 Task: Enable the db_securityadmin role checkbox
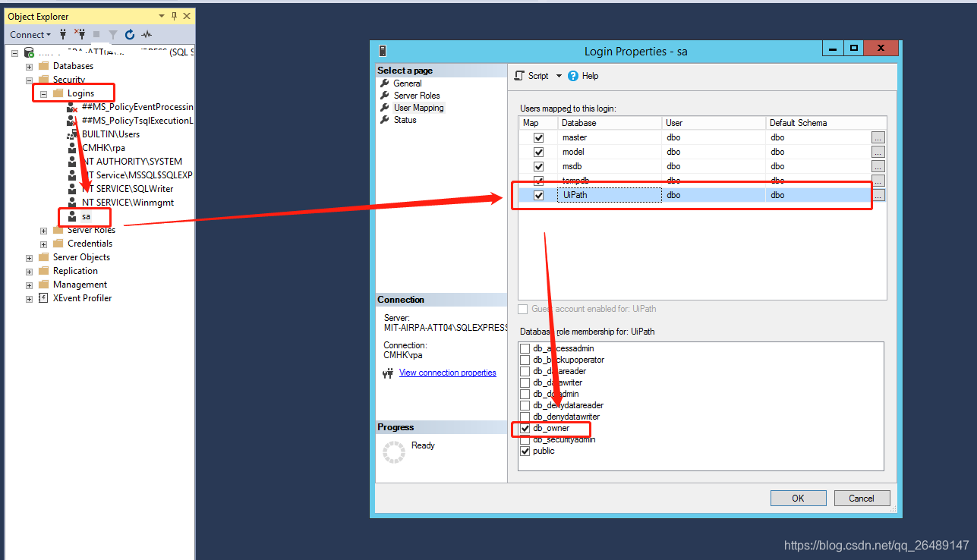[x=525, y=439]
